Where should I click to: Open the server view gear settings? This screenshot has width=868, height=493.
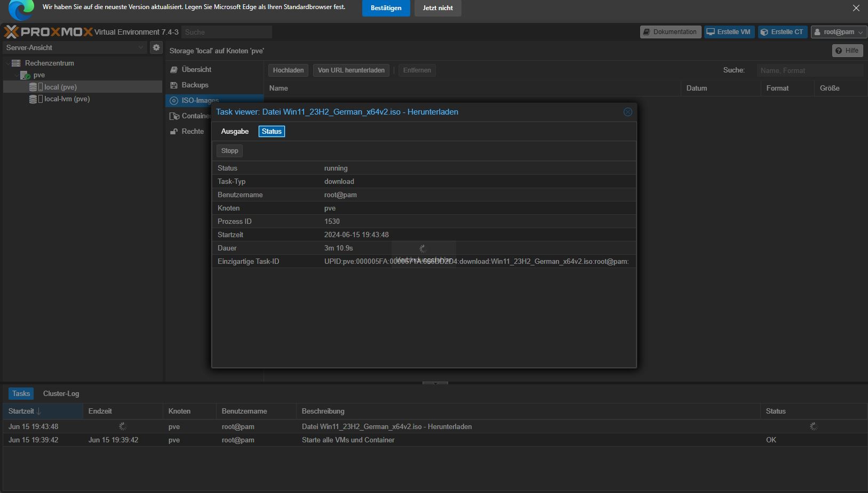[156, 47]
